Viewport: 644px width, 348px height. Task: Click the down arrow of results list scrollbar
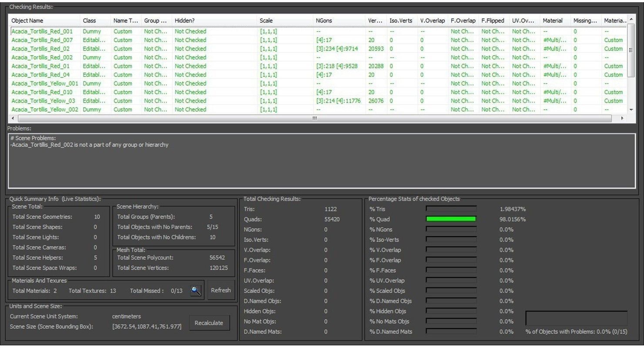(631, 110)
